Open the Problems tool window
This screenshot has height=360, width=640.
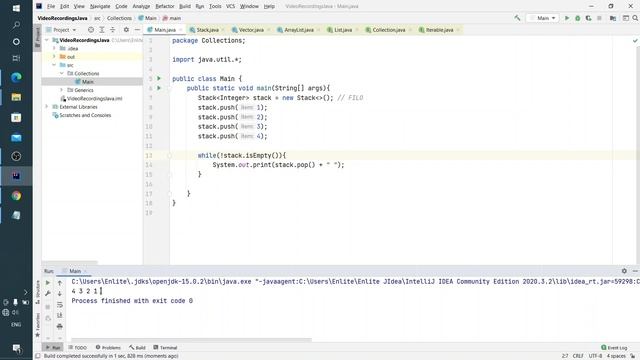pos(108,347)
